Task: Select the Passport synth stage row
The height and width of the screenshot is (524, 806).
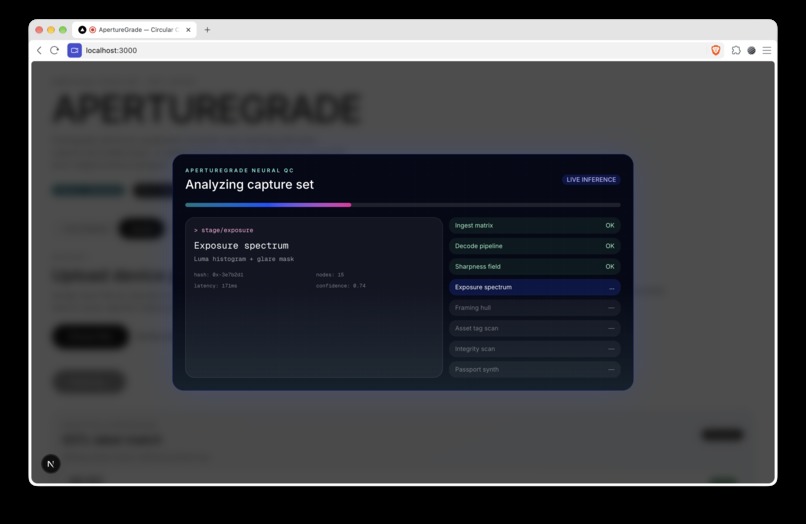Action: (x=535, y=369)
